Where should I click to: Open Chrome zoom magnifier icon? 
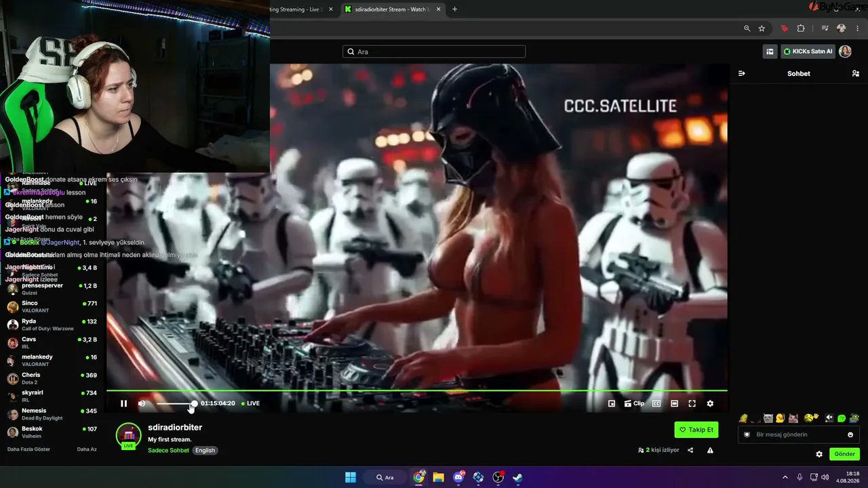point(747,28)
